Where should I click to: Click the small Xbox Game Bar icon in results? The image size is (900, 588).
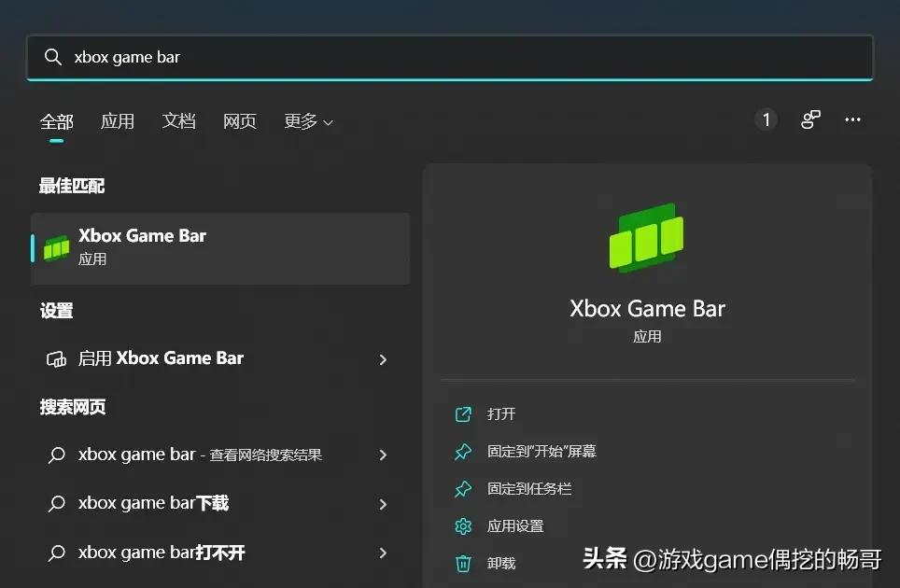coord(56,248)
